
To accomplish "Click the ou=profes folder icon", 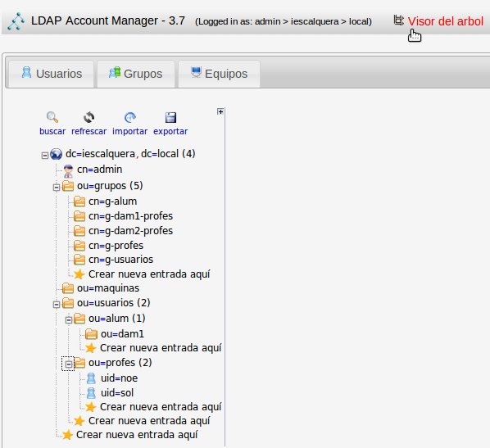I will pos(79,363).
